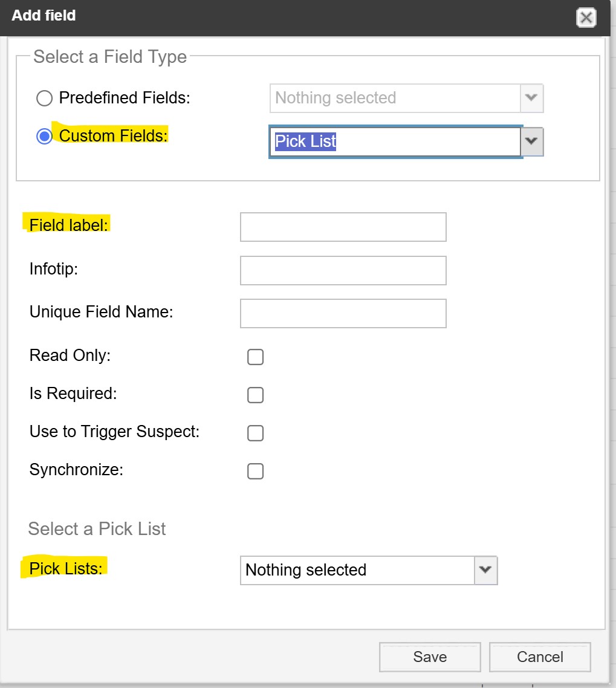The height and width of the screenshot is (688, 616).
Task: Save the new field
Action: pos(430,657)
